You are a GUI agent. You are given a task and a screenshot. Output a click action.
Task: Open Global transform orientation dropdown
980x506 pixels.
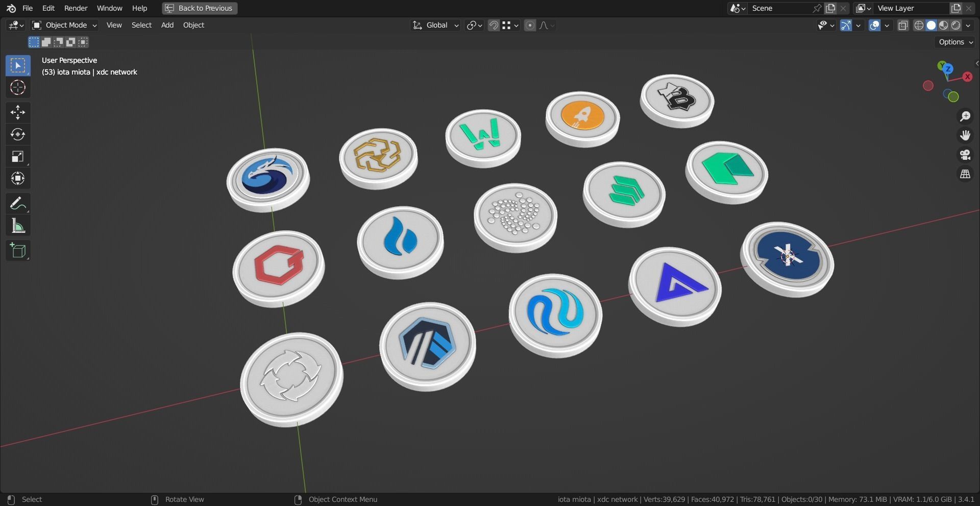[x=435, y=25]
